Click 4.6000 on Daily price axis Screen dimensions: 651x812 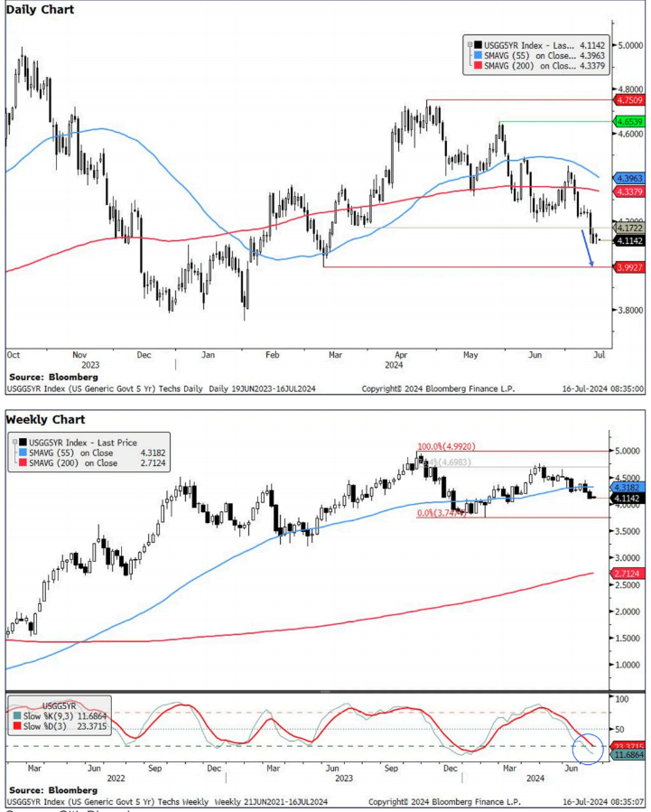tap(630, 134)
